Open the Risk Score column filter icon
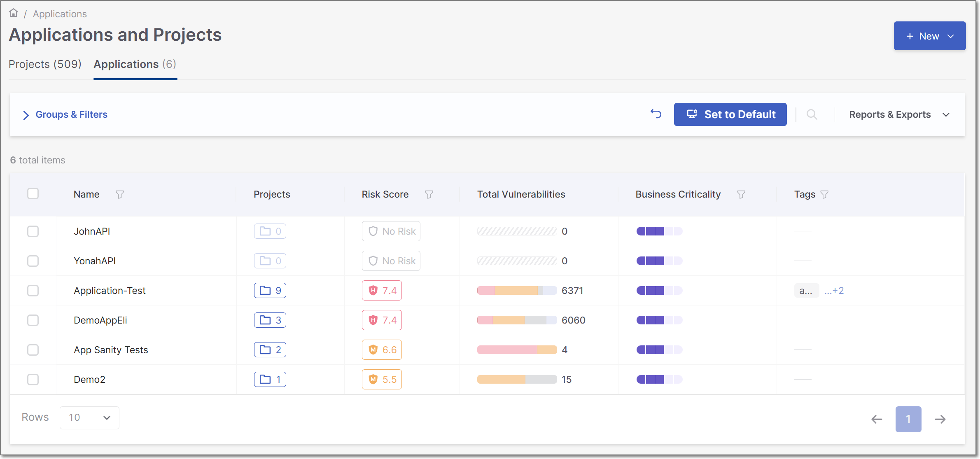 [x=429, y=194]
